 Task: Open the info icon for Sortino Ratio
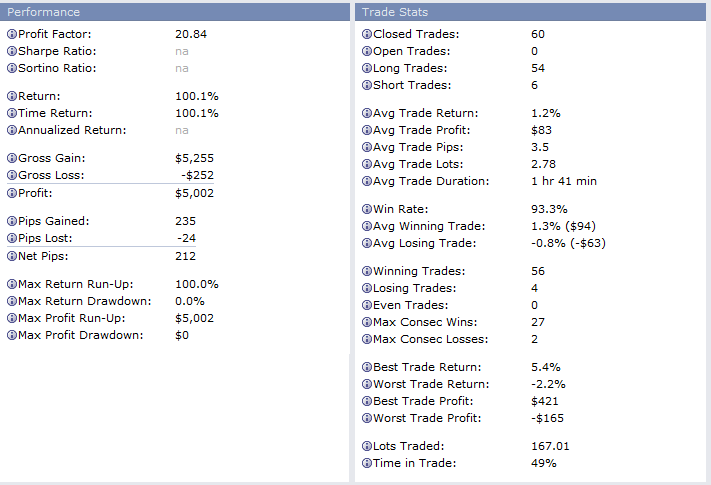(12, 68)
